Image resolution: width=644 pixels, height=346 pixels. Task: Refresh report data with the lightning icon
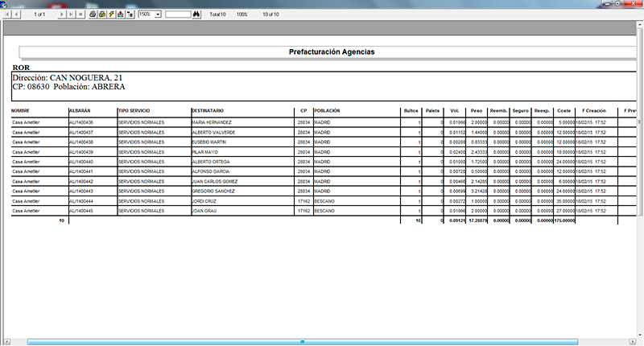coord(112,14)
